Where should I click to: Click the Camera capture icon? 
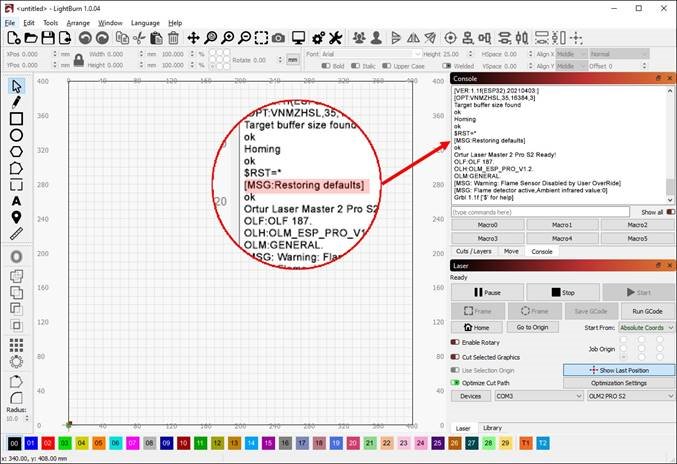click(278, 38)
